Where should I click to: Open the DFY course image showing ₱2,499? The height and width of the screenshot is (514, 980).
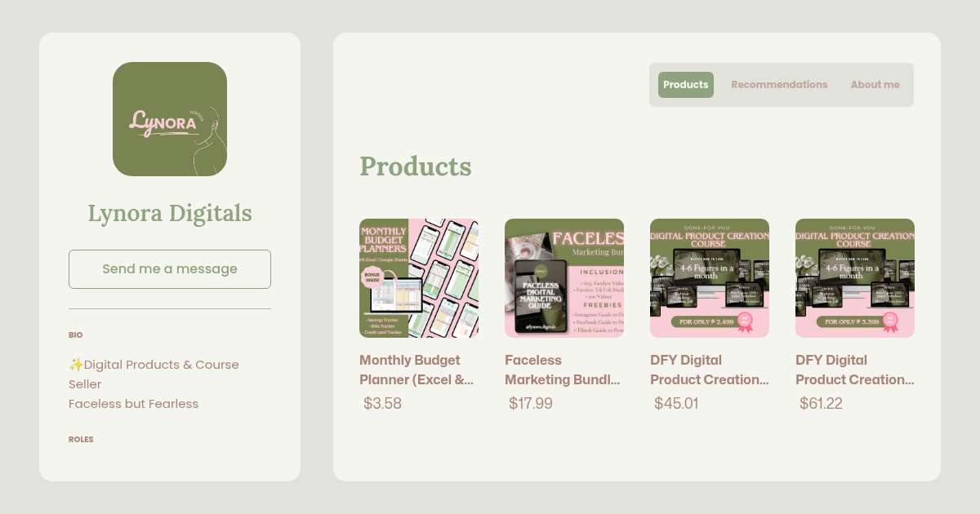tap(710, 278)
